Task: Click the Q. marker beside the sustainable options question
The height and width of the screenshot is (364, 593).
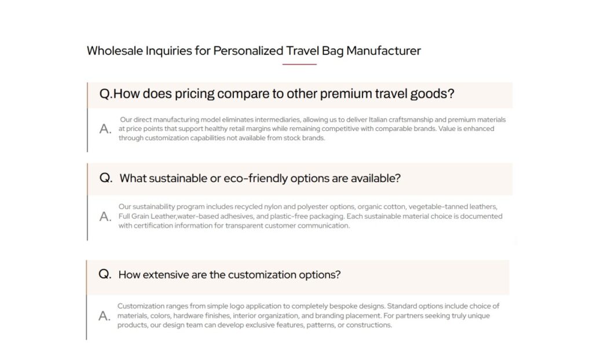Action: point(106,178)
